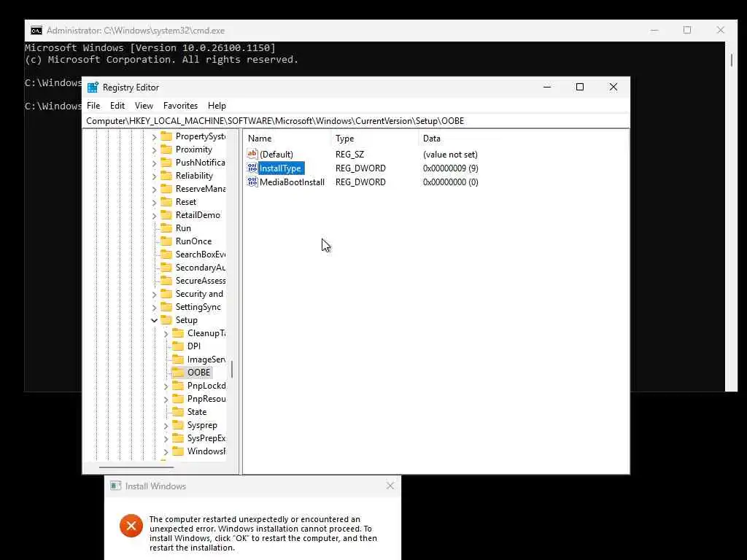The height and width of the screenshot is (560, 747).
Task: Expand the Proximity key
Action: click(154, 150)
